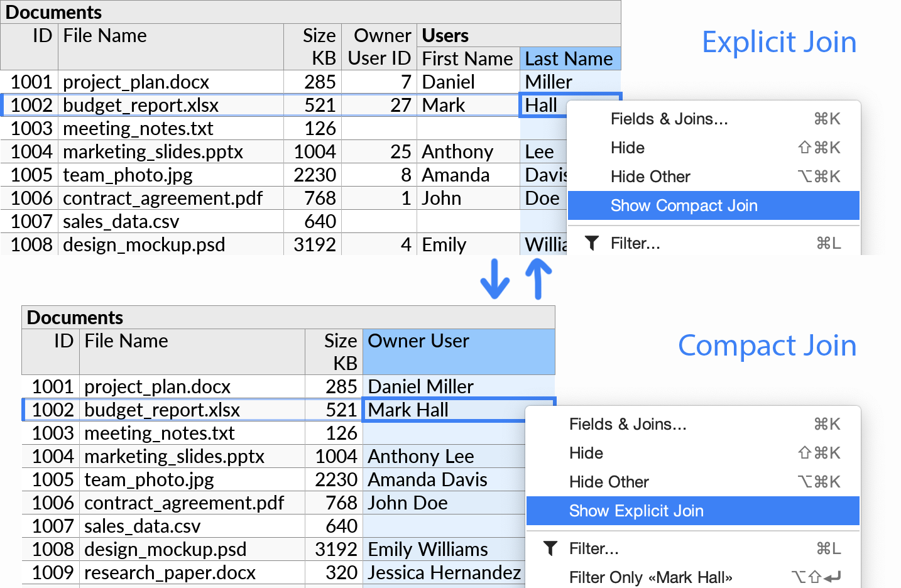The height and width of the screenshot is (588, 901).
Task: Click the filter funnel icon in the Compact Join menu
Action: [x=550, y=548]
